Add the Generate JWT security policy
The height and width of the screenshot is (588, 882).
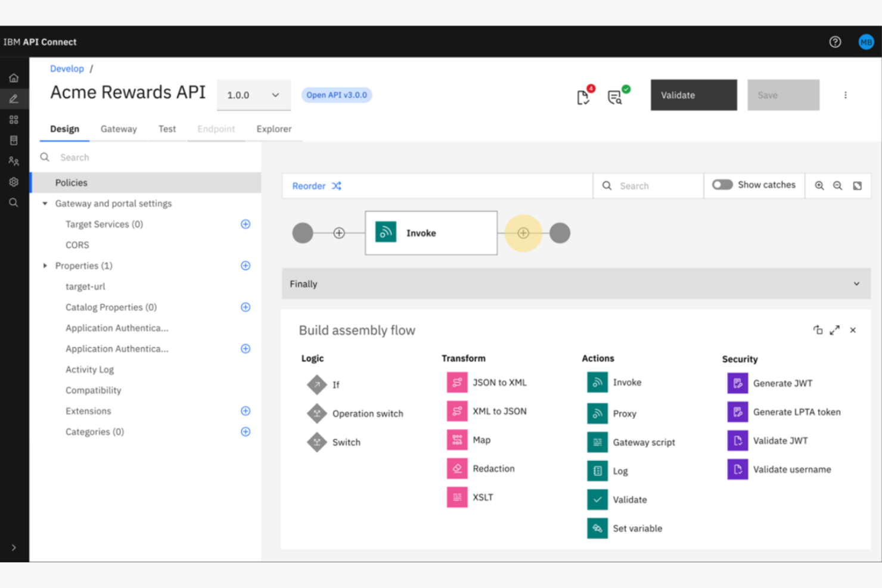[x=770, y=383]
